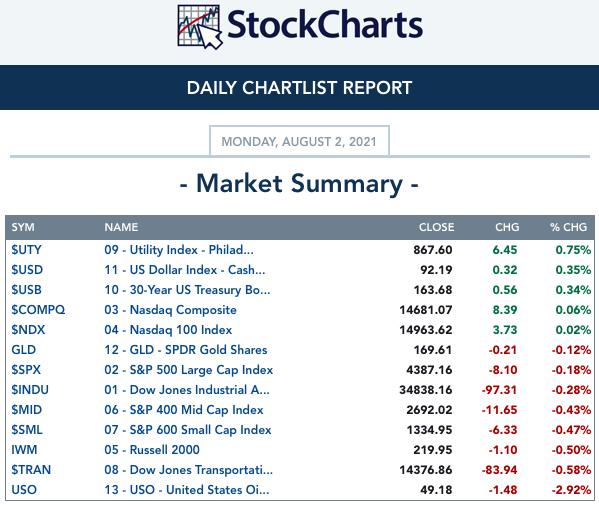Open the StockCharts wordmark link
Viewport: 599px width, 505px height.
[x=325, y=25]
